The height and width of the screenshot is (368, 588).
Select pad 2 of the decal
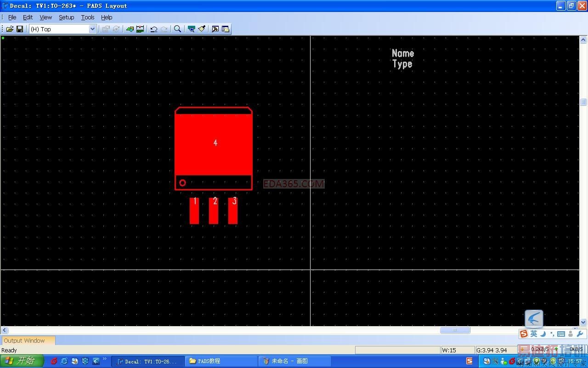pyautogui.click(x=214, y=211)
